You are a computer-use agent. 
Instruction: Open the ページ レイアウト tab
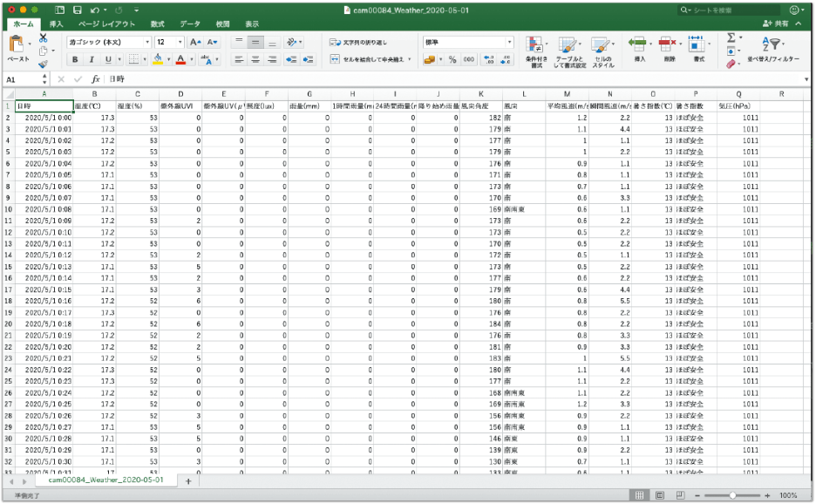(106, 24)
